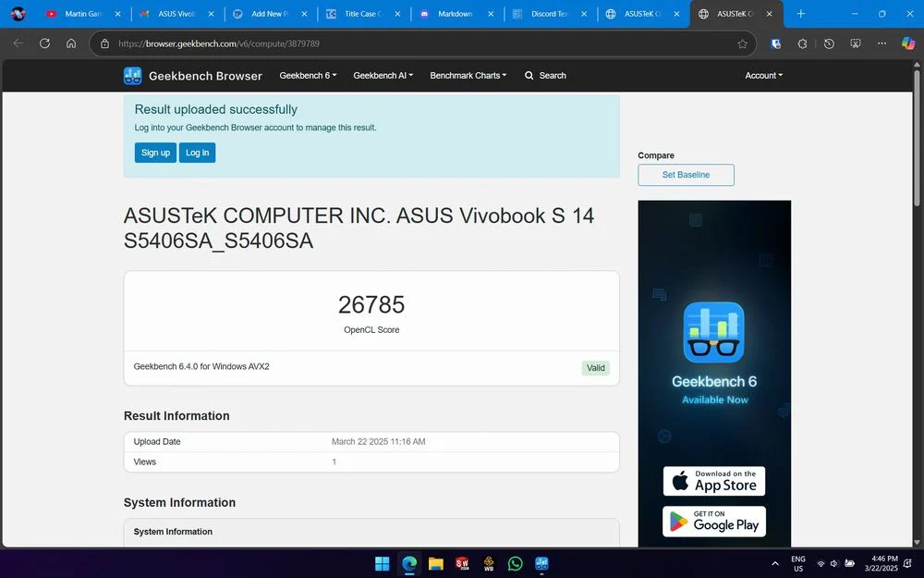Click ENG US language indicator

798,564
